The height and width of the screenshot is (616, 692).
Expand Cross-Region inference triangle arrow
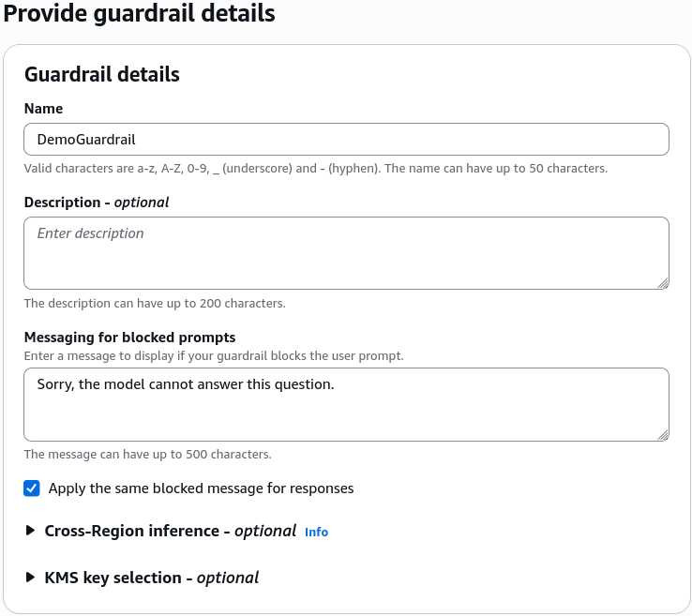point(30,531)
